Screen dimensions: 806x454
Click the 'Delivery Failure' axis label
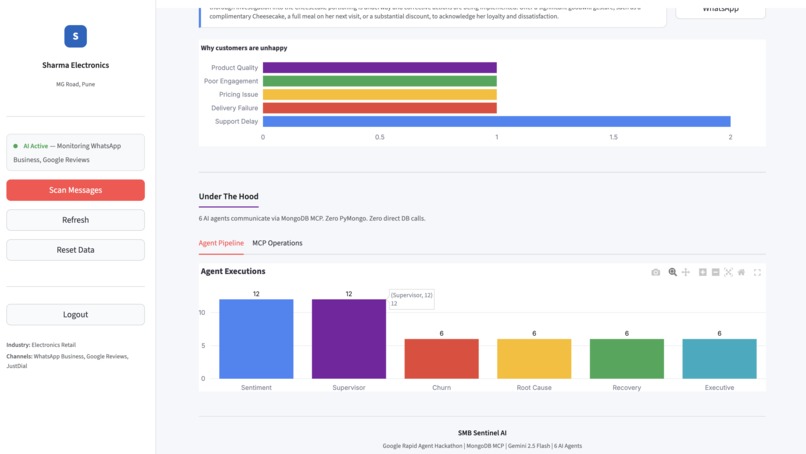[x=234, y=108]
